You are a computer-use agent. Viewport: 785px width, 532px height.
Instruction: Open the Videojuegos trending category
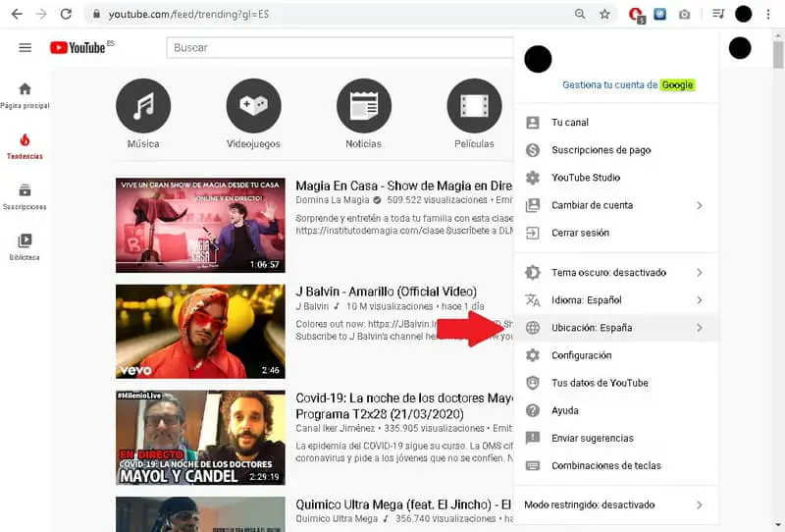pos(253,114)
